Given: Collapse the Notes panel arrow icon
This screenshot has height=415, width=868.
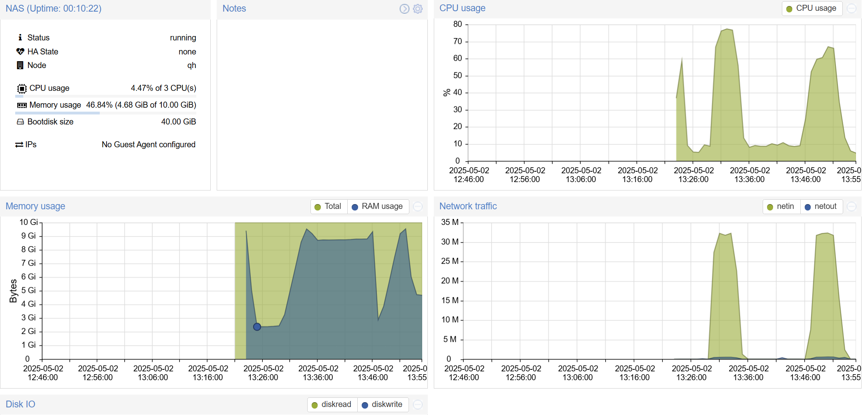Looking at the screenshot, I should 405,9.
